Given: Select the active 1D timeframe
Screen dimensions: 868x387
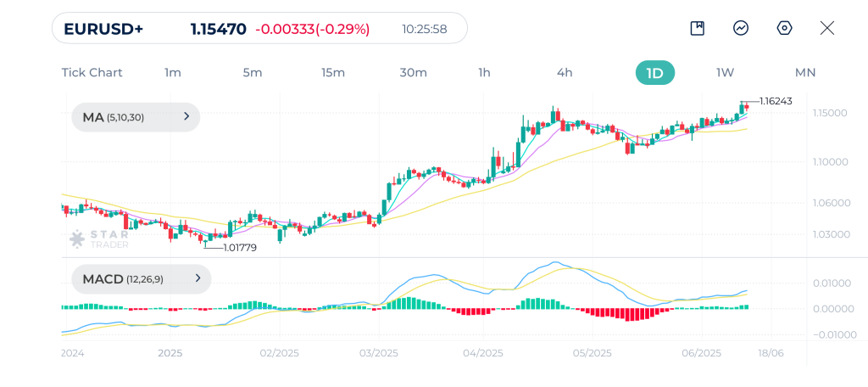Looking at the screenshot, I should 654,72.
